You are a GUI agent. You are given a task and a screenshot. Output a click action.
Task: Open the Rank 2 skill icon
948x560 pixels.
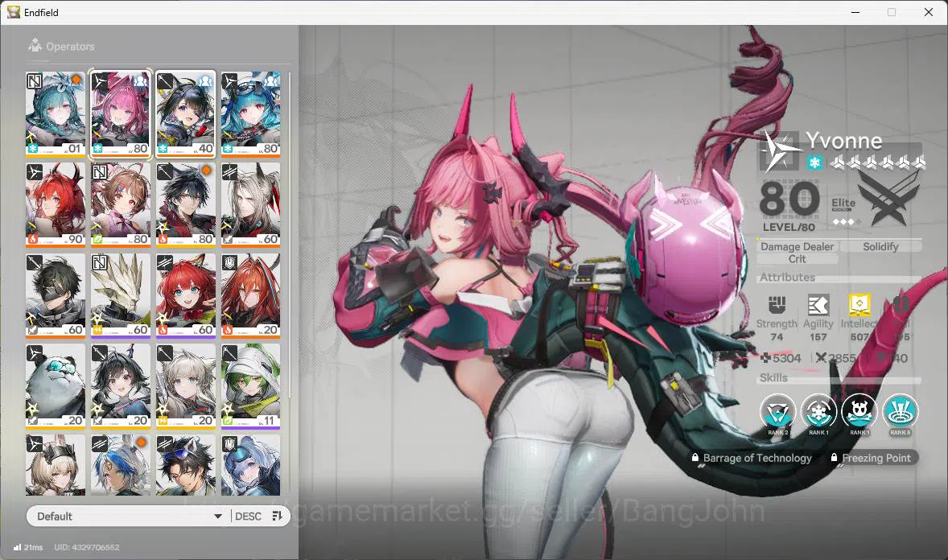[x=777, y=413]
